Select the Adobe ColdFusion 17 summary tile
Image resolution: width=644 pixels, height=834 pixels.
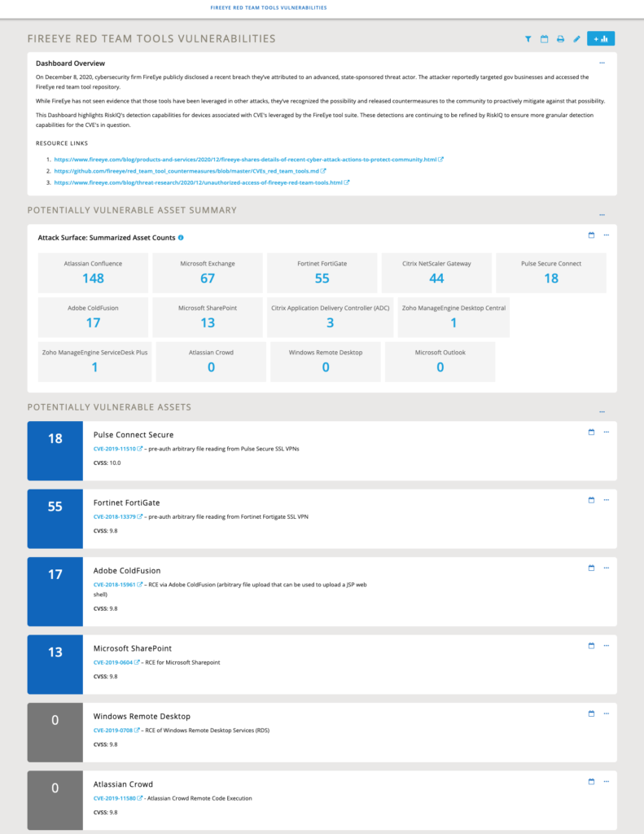coord(93,318)
